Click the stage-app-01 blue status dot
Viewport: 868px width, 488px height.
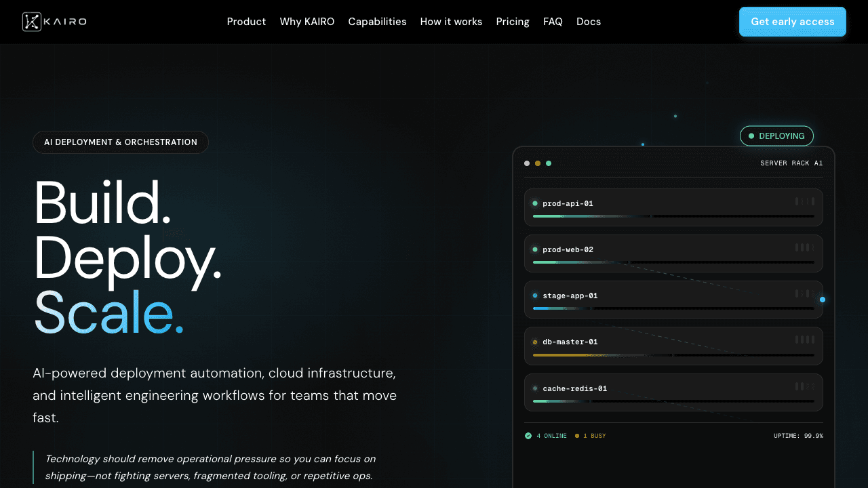pos(535,296)
